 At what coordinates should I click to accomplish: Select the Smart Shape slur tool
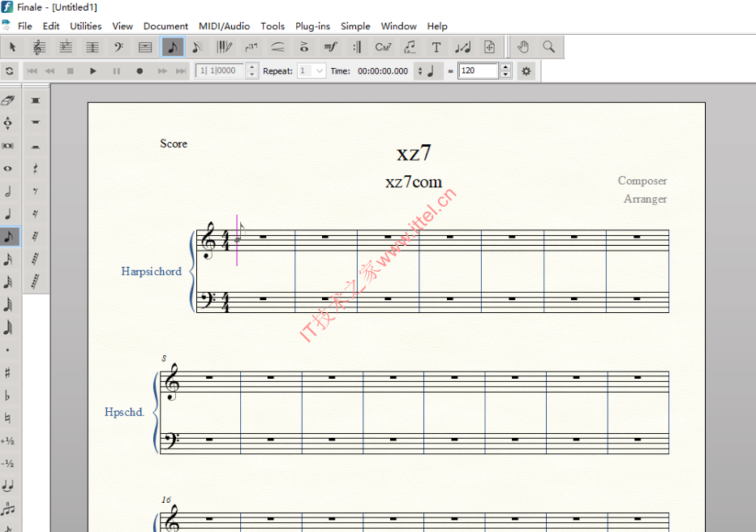[x=277, y=47]
